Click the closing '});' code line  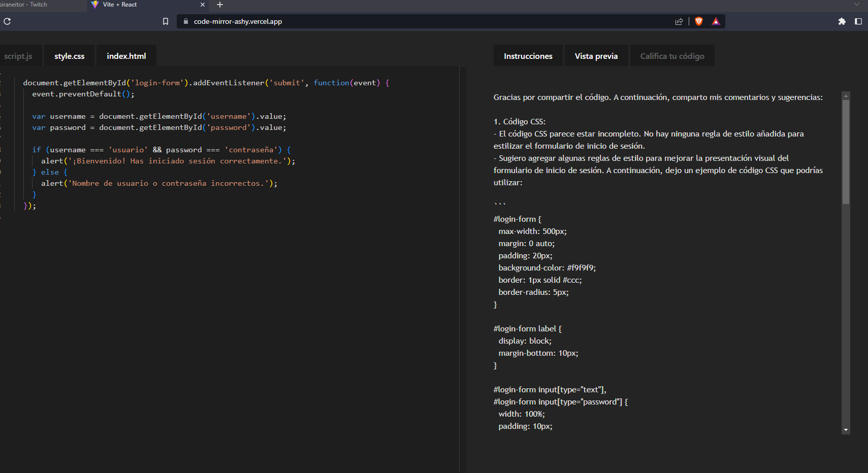(x=29, y=206)
